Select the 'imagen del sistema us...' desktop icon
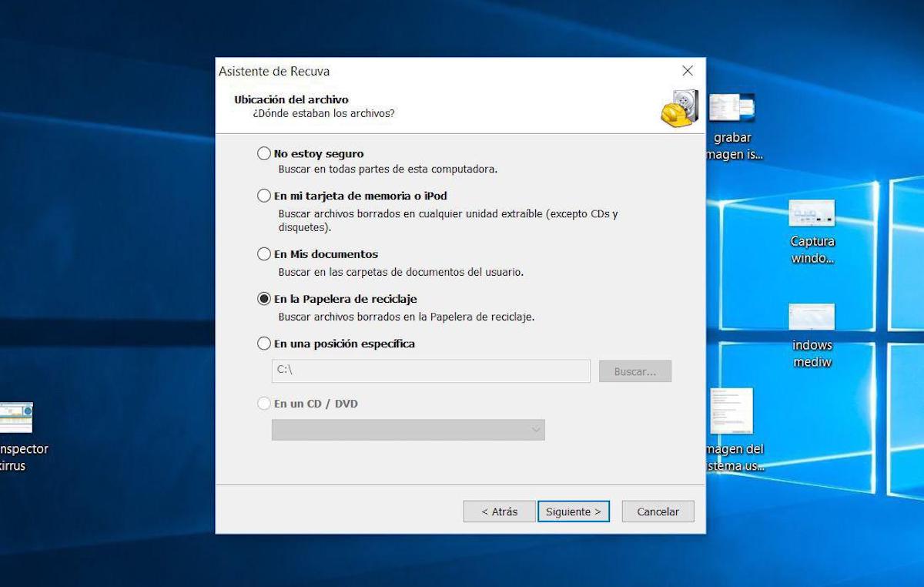The width and height of the screenshot is (924, 587). (x=731, y=411)
